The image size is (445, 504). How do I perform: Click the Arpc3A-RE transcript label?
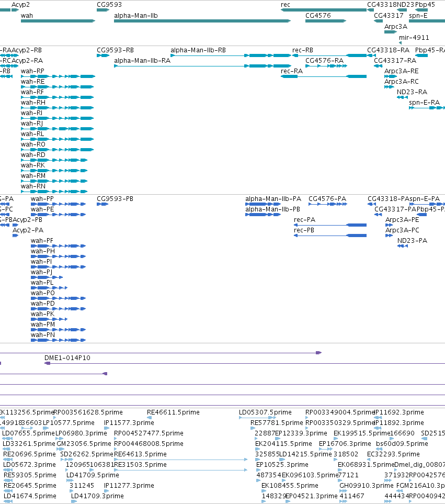[x=401, y=71]
